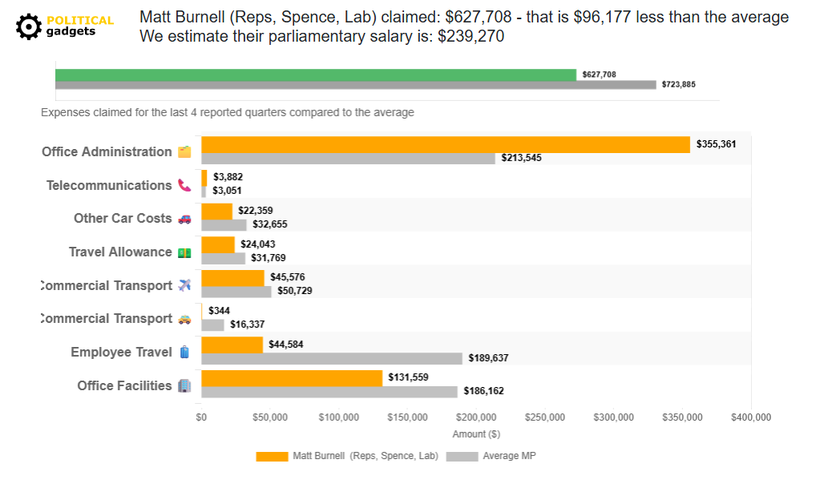
Task: Click the grey airplane Commercial Transport $50,729 bar
Action: tap(236, 292)
